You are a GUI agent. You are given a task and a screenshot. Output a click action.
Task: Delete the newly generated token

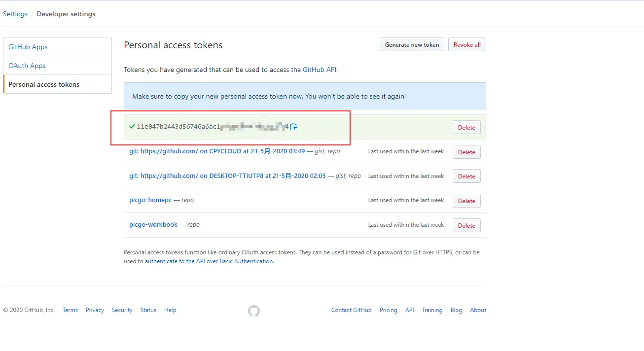[x=466, y=127]
